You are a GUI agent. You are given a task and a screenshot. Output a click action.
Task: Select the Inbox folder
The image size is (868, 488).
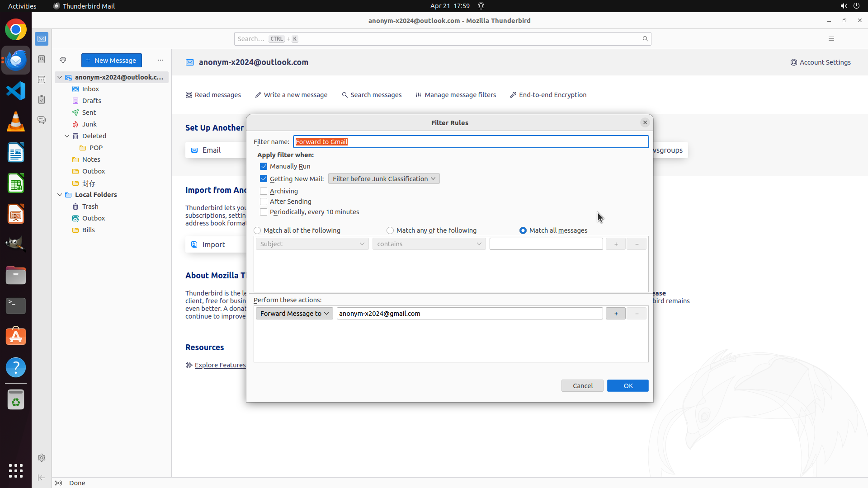click(x=90, y=89)
